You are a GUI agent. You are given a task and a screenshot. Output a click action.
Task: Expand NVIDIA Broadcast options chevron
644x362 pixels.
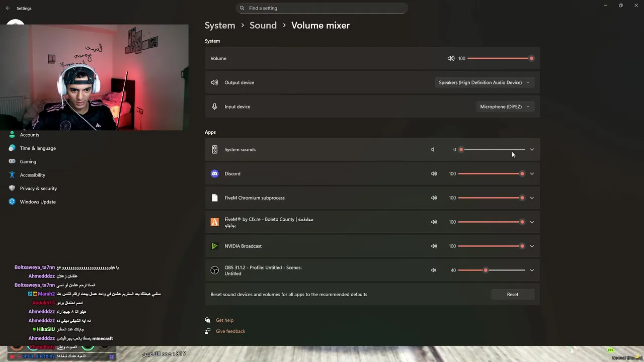(x=532, y=246)
